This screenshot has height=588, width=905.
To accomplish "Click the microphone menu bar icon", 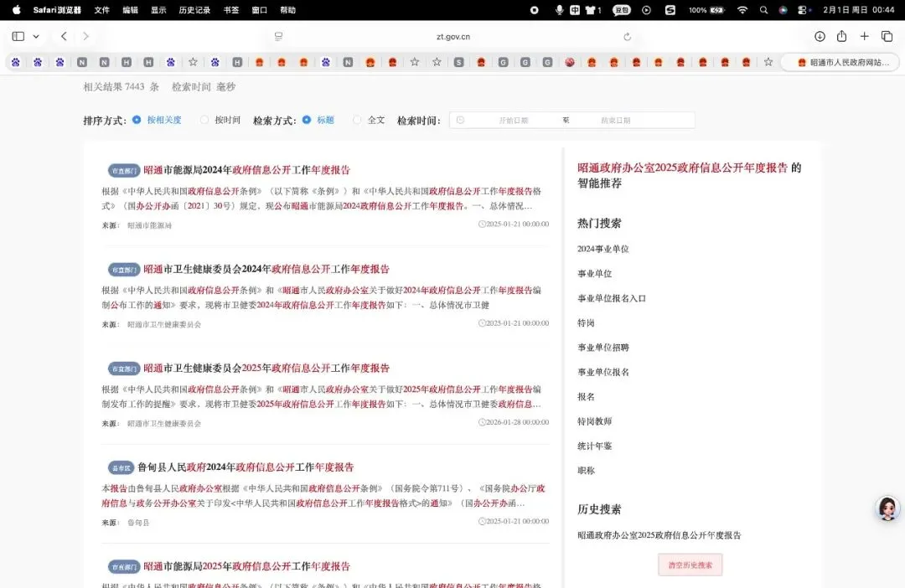I will point(559,10).
